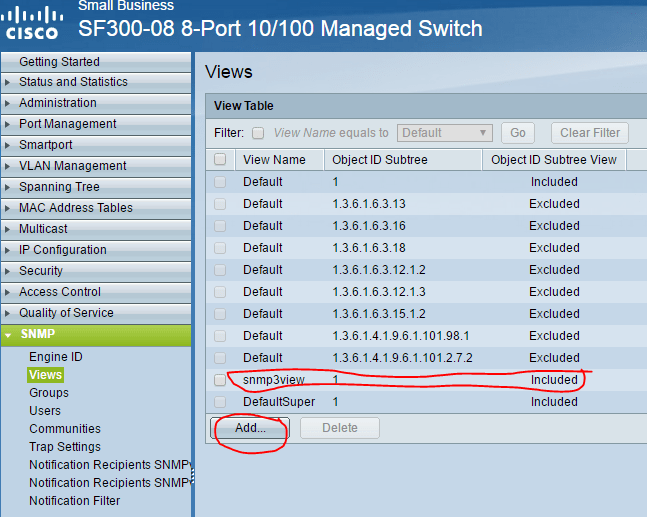Check the row for 1.3.6.1.6.3.12.1.2
Screen dimensions: 647x517
pos(220,270)
